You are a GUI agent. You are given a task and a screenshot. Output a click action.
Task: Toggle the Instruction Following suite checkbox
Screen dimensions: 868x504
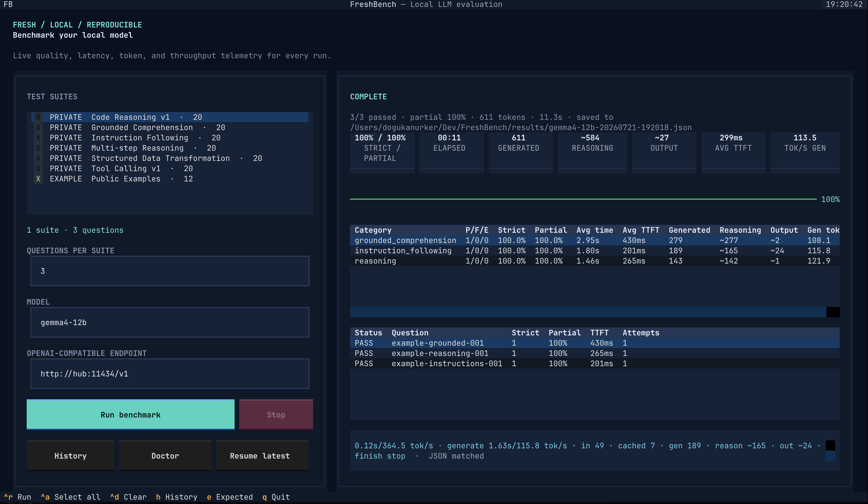(x=38, y=138)
